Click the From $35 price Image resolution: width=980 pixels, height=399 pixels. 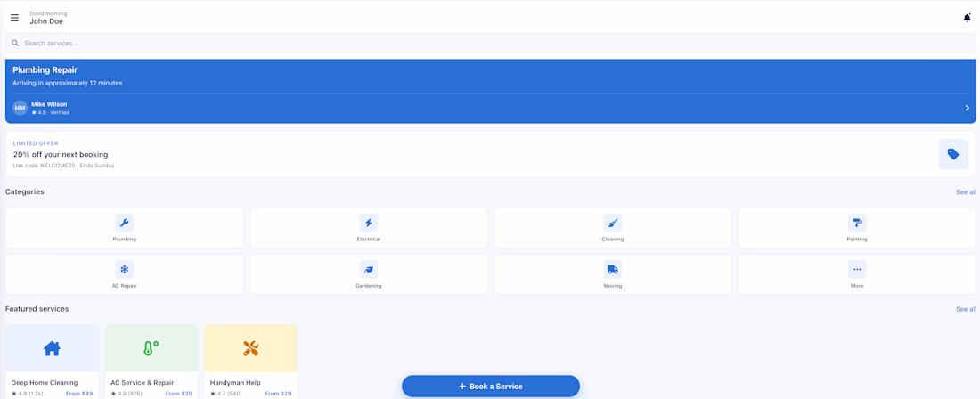[x=179, y=394]
